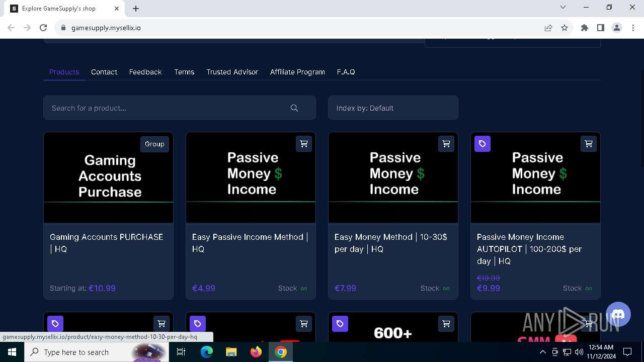Go back to the previous page
The width and height of the screenshot is (644, 362).
click(x=11, y=28)
